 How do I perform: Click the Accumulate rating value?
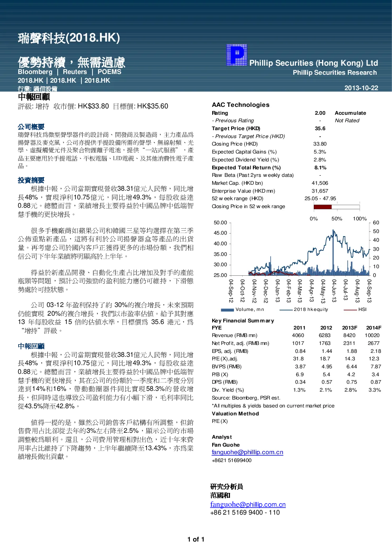coord(350,113)
